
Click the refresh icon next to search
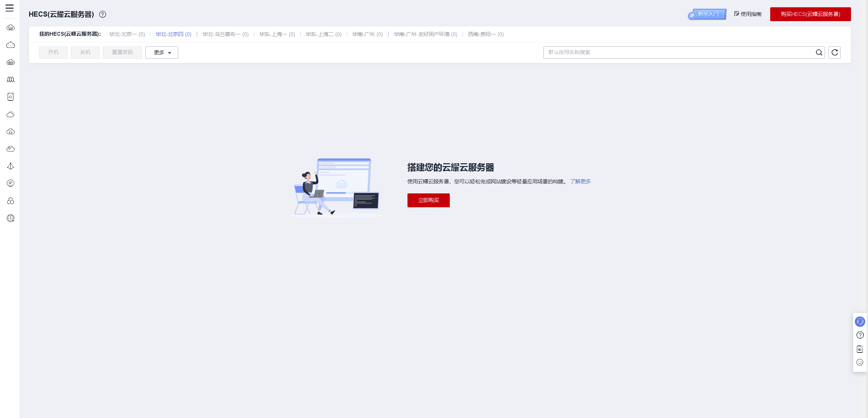pos(834,52)
